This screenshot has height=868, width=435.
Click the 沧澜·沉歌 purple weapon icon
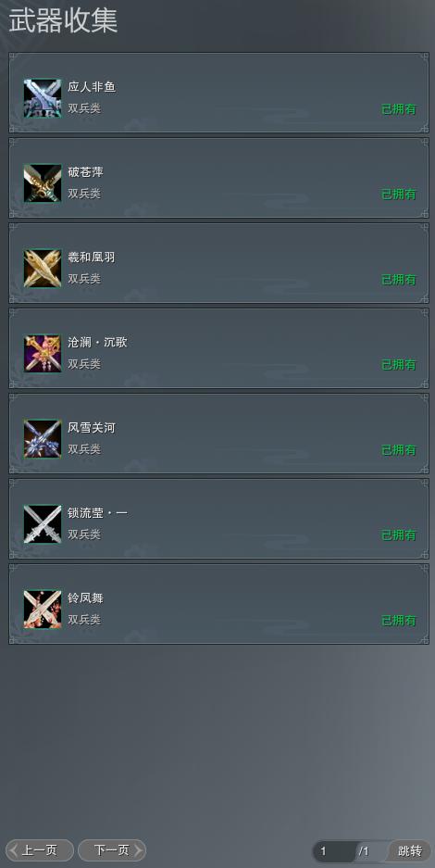click(x=43, y=354)
